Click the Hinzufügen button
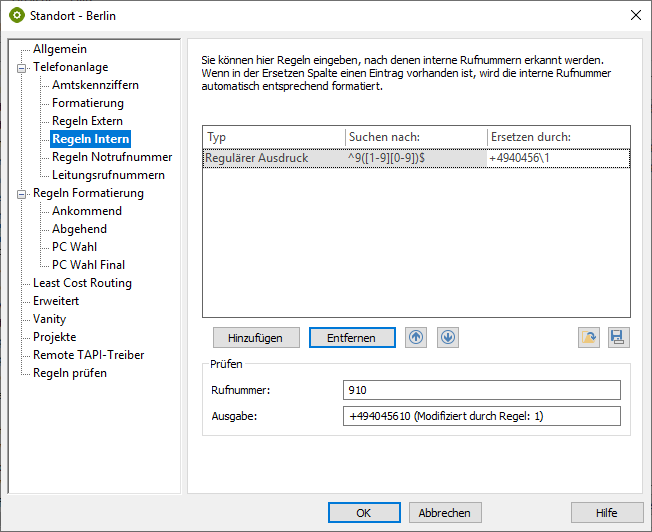652x532 pixels. tap(255, 338)
